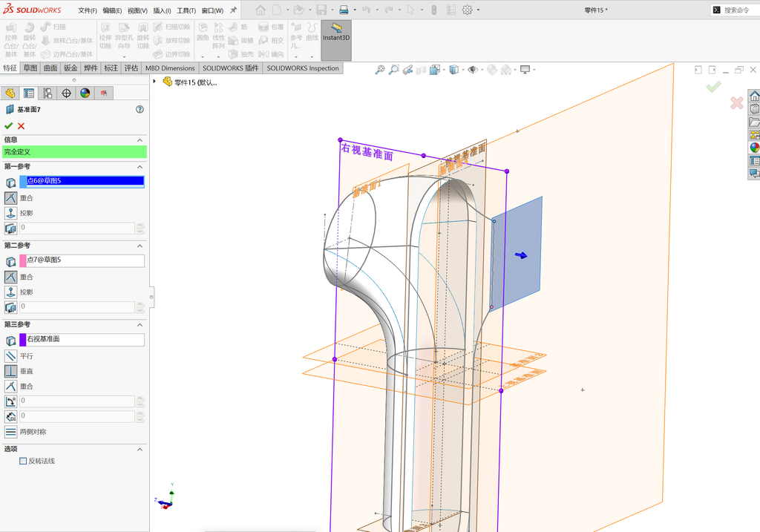Click the Home icon in top toolbar
The width and height of the screenshot is (760, 532).
[261, 10]
